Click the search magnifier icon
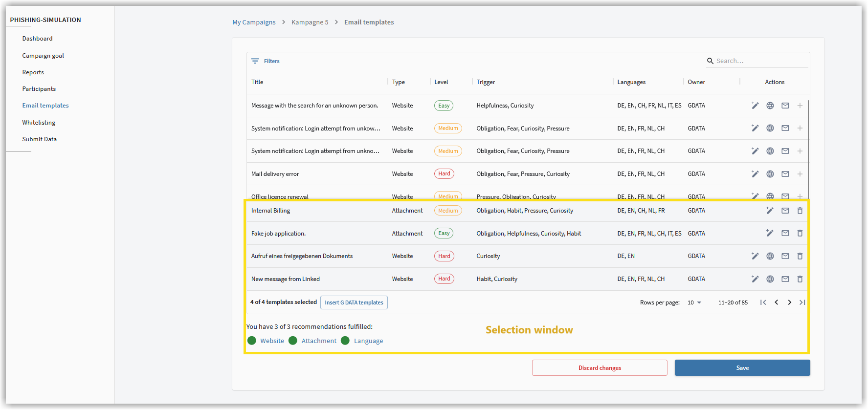Image resolution: width=868 pixels, height=410 pixels. pyautogui.click(x=710, y=61)
